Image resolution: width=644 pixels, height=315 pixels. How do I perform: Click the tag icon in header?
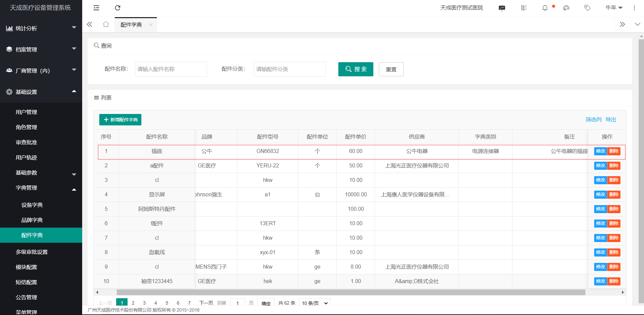coord(587,8)
